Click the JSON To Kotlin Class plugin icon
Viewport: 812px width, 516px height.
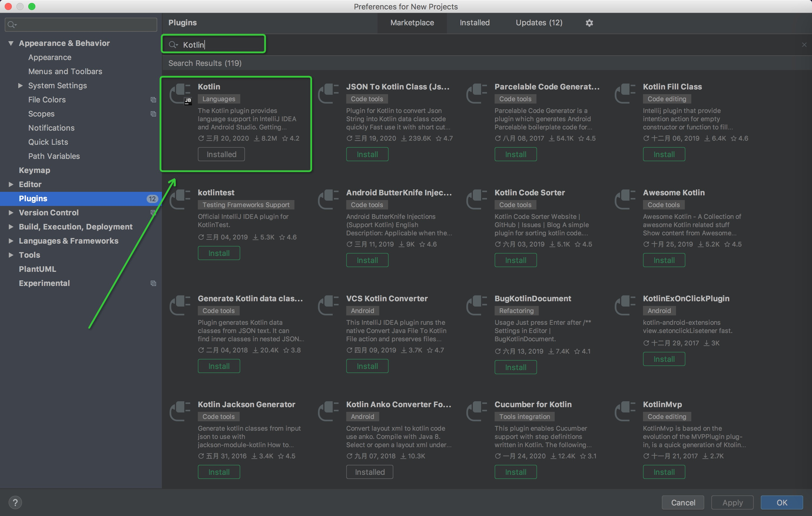pos(329,93)
